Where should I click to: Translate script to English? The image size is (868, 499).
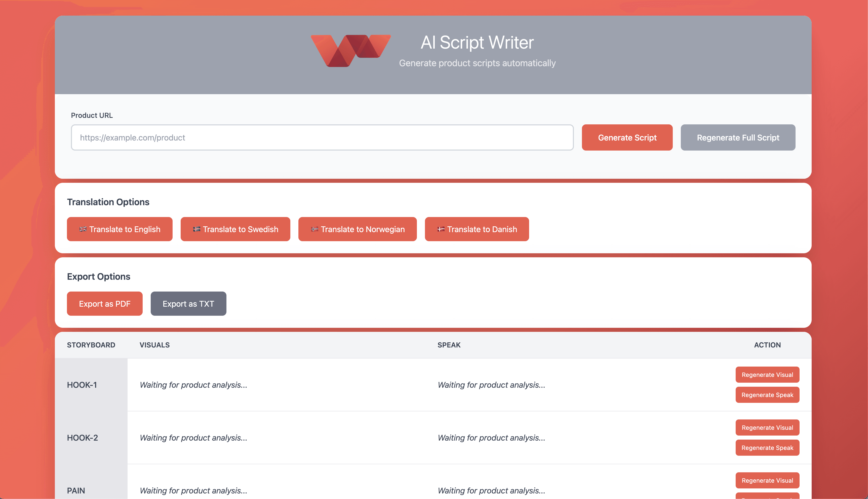(120, 229)
